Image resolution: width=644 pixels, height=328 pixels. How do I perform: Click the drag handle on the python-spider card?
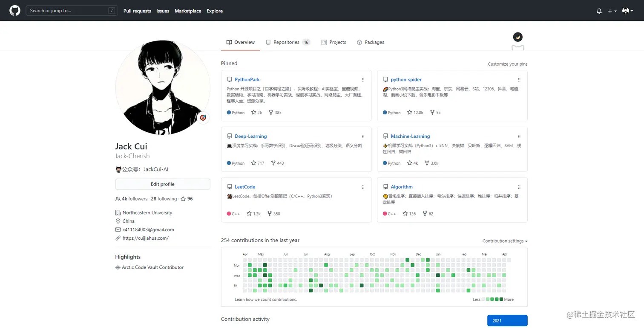pyautogui.click(x=519, y=80)
